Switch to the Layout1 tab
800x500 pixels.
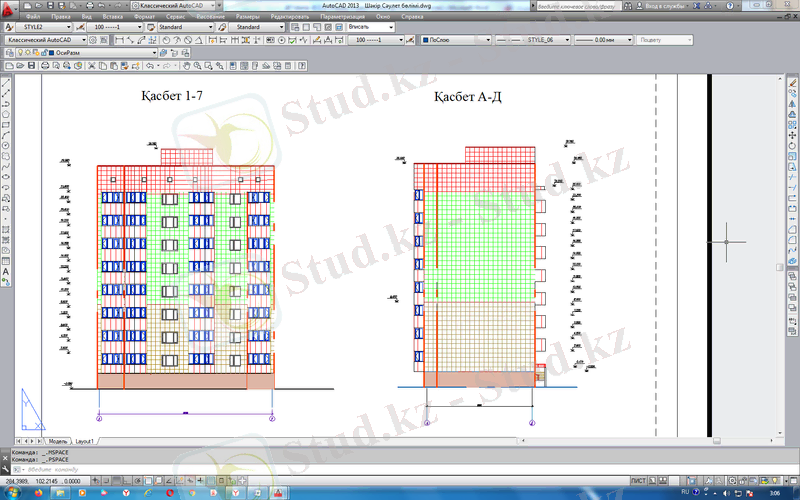point(85,440)
